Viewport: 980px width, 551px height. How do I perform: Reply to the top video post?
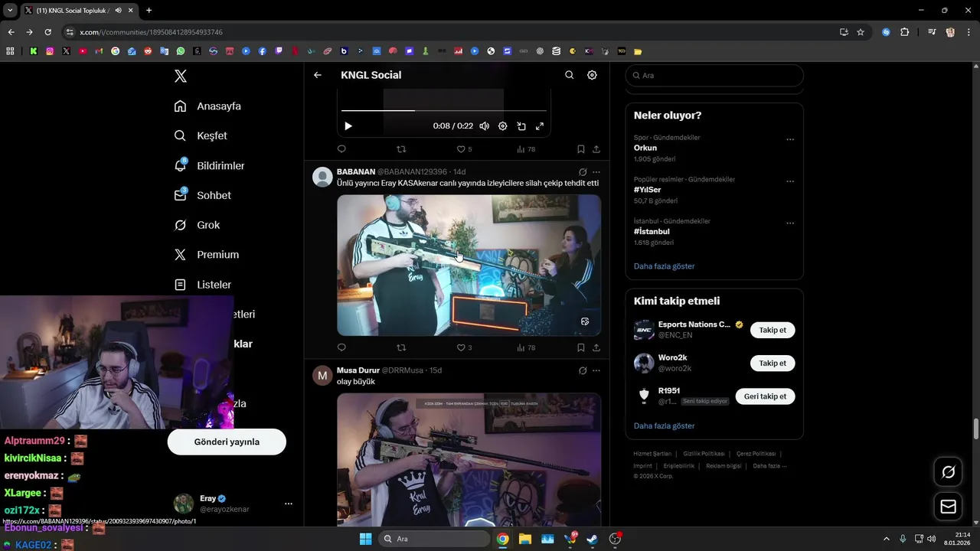(x=341, y=149)
